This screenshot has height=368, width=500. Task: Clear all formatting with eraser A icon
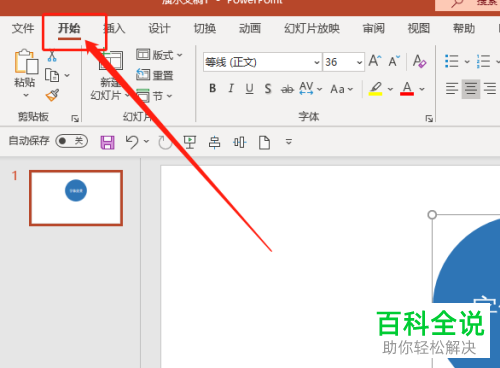[x=419, y=61]
